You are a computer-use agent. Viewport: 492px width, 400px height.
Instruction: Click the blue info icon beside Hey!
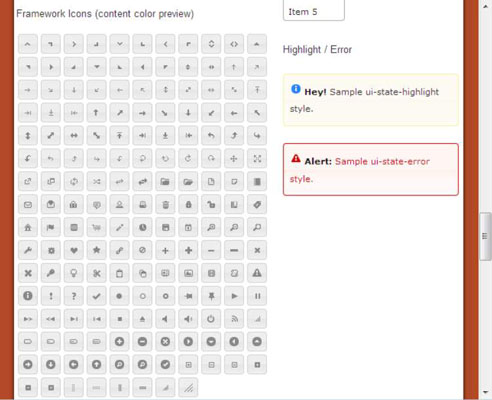pos(296,89)
